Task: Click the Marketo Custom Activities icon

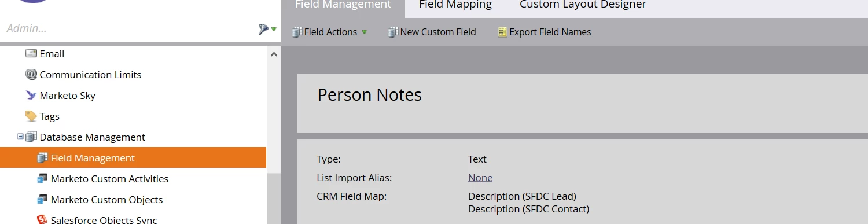Action: 42,179
